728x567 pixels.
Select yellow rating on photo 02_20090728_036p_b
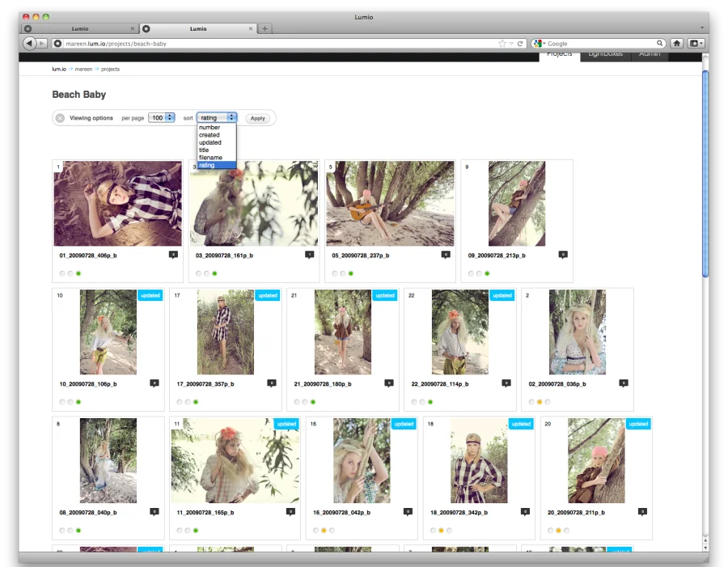point(539,402)
